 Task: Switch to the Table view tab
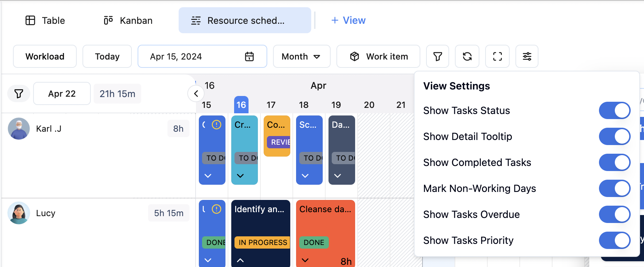pyautogui.click(x=45, y=21)
